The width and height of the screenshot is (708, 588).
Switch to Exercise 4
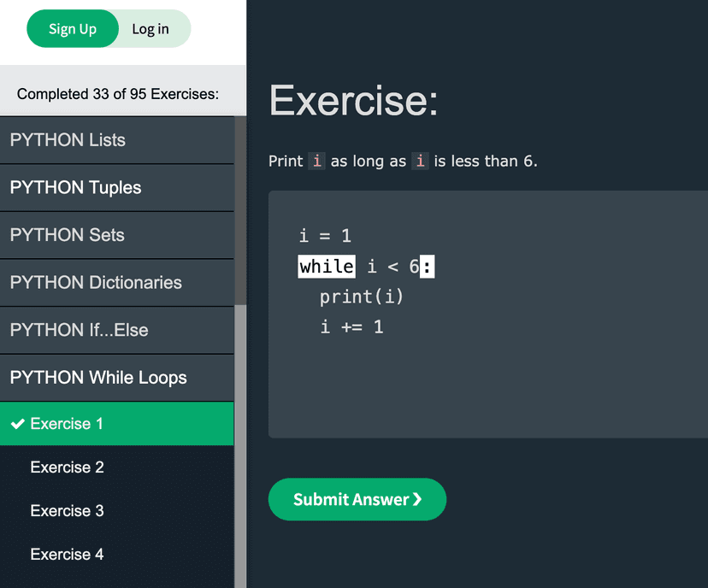click(67, 555)
